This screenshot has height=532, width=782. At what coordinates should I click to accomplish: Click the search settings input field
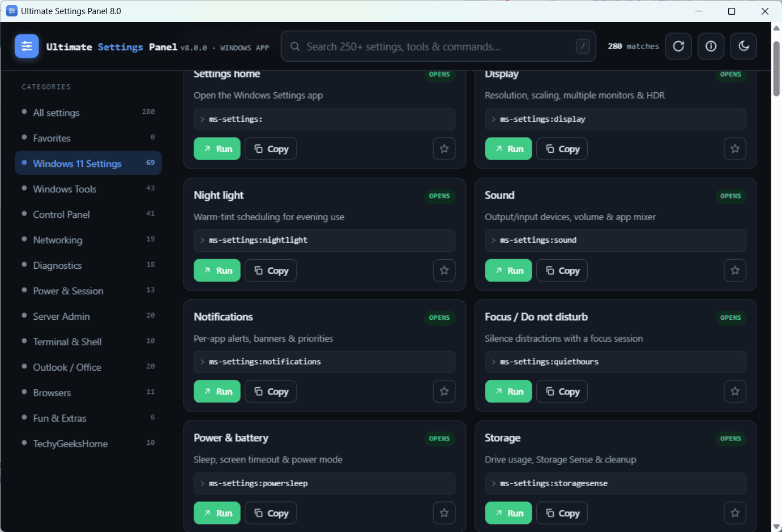point(438,46)
